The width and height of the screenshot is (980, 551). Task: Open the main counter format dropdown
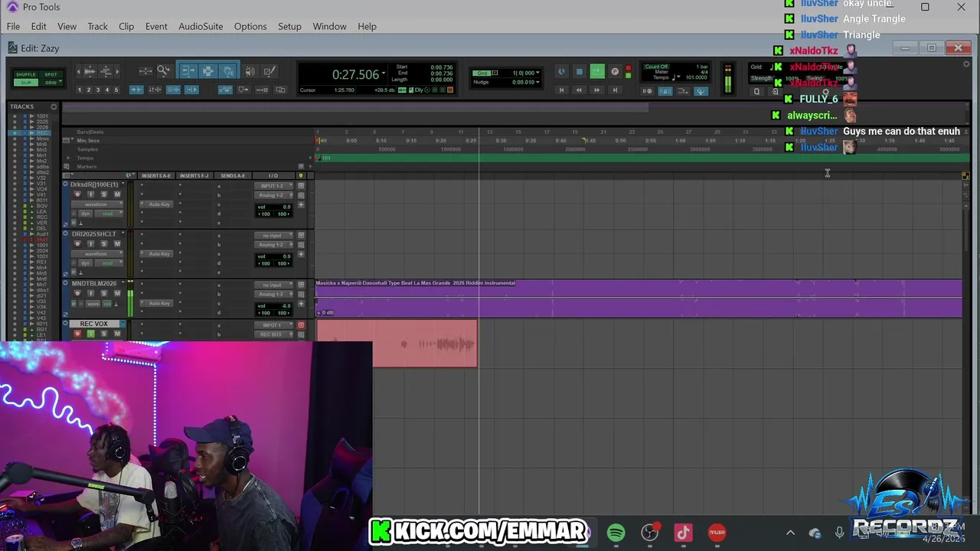[384, 73]
